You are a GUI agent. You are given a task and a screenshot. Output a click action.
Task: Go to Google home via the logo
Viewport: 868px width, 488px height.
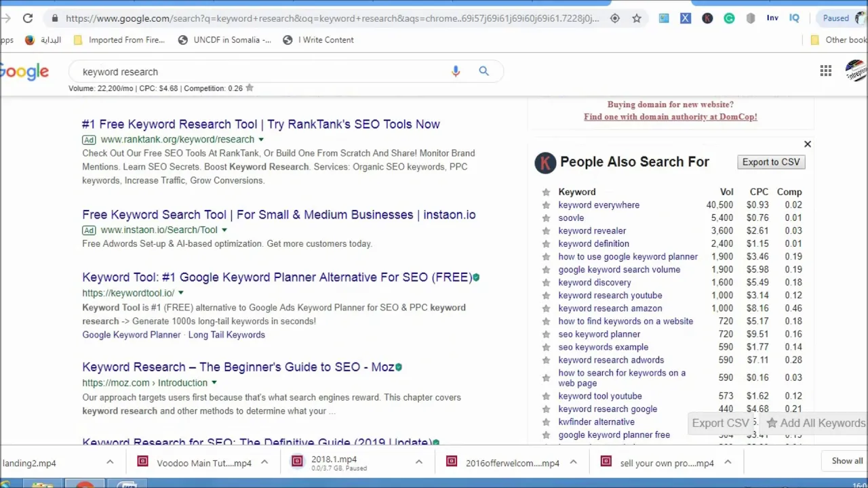coord(24,72)
